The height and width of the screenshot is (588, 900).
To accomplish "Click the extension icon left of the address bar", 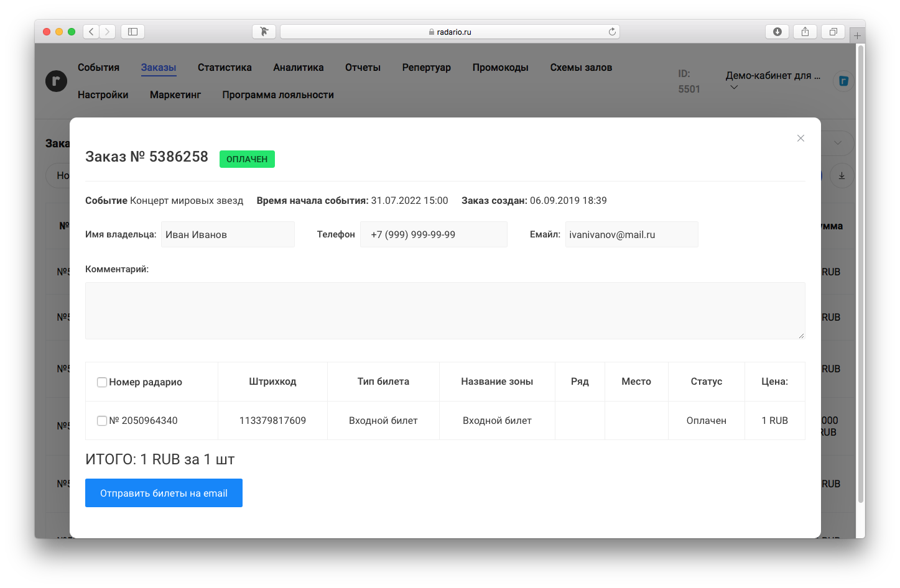I will 264,32.
